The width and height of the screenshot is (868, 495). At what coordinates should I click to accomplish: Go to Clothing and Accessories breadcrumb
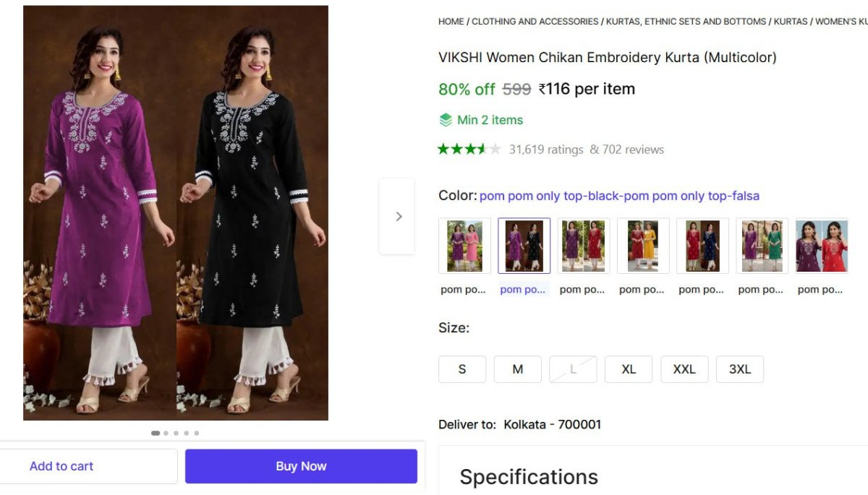click(x=535, y=22)
